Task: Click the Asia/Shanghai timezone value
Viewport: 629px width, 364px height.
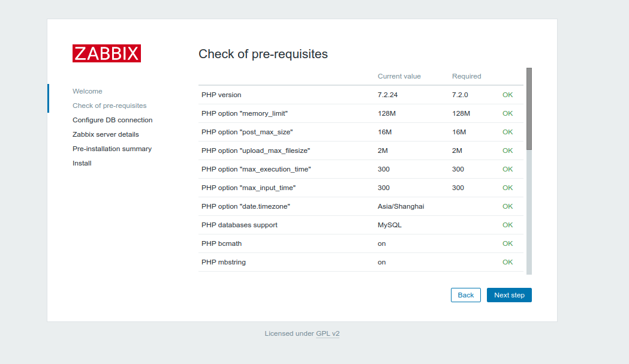Action: point(401,206)
